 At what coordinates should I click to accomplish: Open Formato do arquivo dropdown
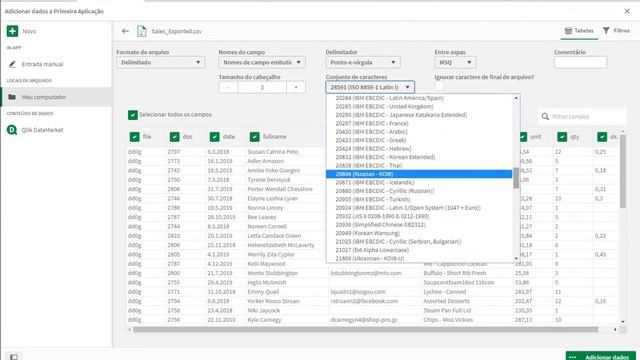(160, 62)
